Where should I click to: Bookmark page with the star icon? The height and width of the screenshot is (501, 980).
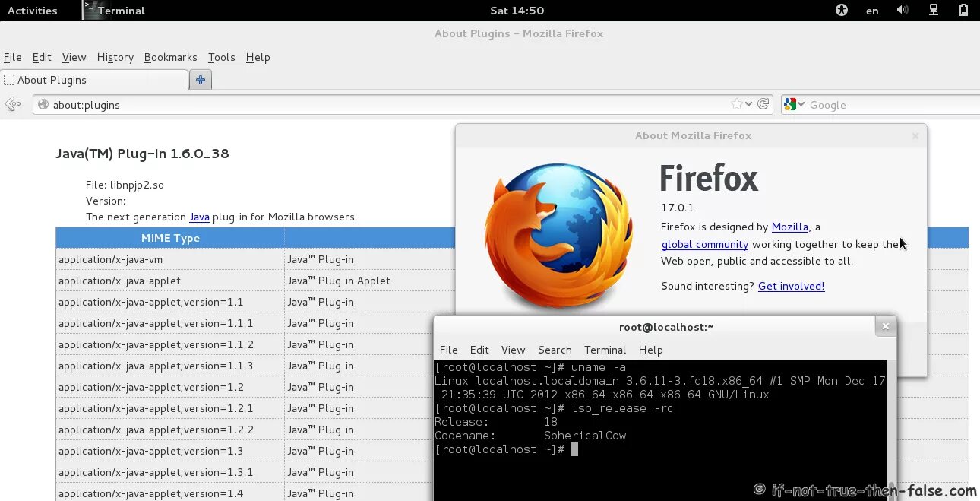737,104
